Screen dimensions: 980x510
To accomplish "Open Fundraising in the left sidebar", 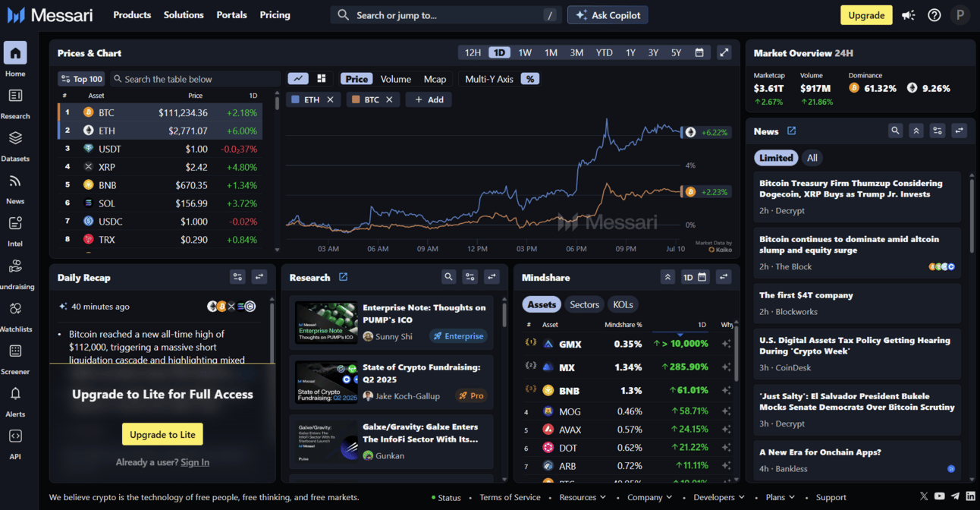I will [15, 266].
